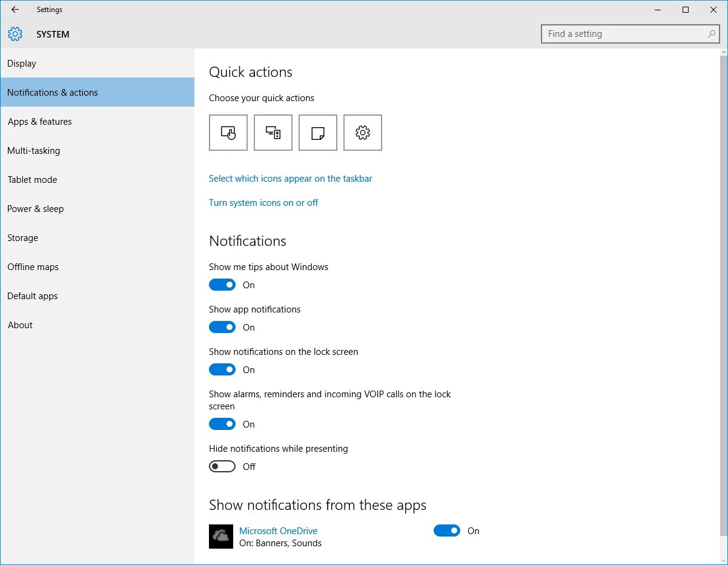The width and height of the screenshot is (728, 565).
Task: Open Apps & features section
Action: point(98,121)
